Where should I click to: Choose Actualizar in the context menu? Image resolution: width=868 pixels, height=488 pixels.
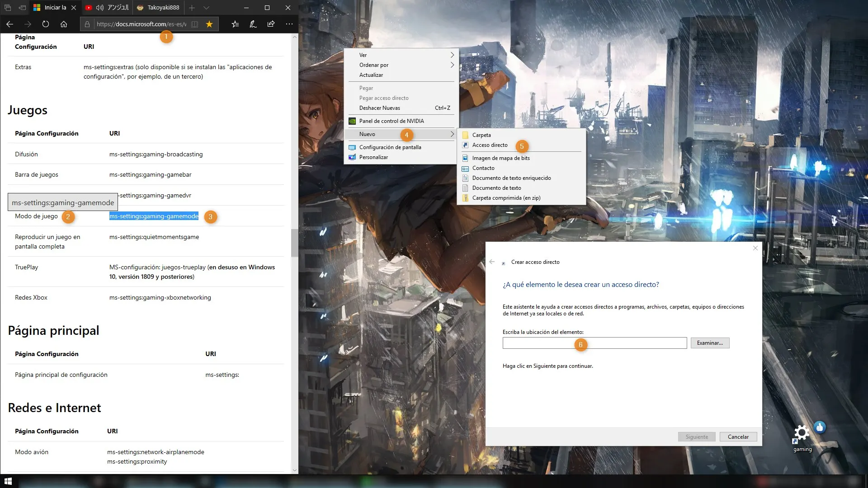(x=401, y=75)
